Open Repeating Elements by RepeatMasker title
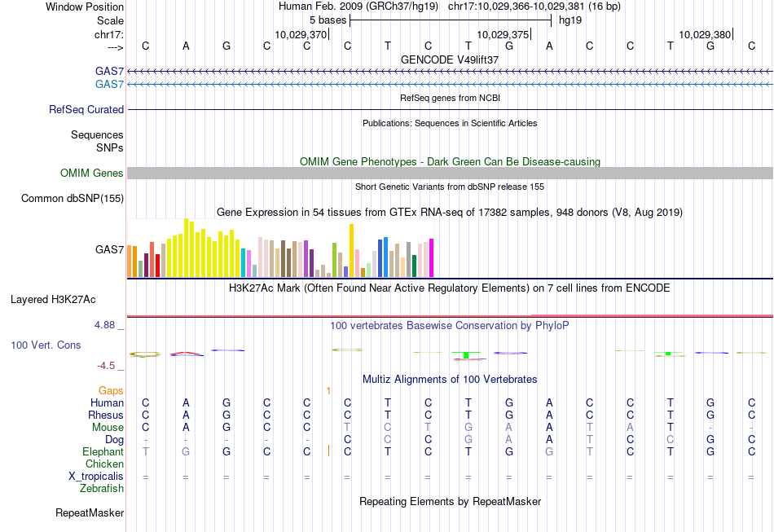 pos(451,501)
